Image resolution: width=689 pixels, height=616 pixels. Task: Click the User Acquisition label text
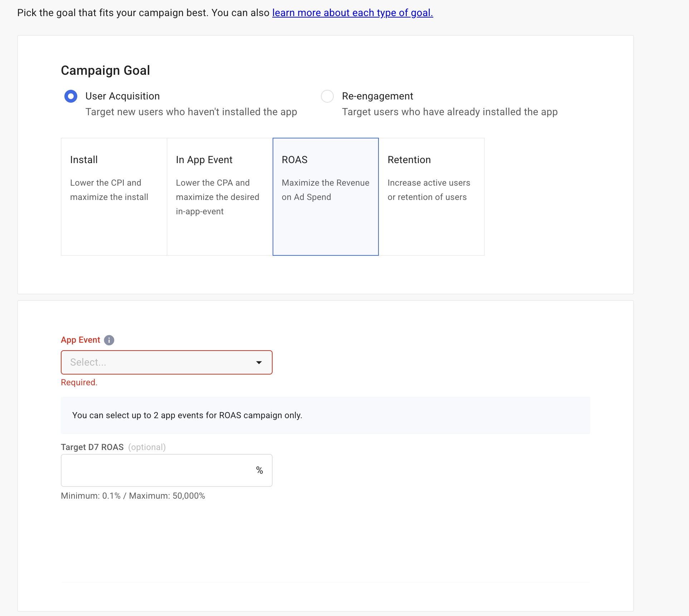[x=122, y=96]
